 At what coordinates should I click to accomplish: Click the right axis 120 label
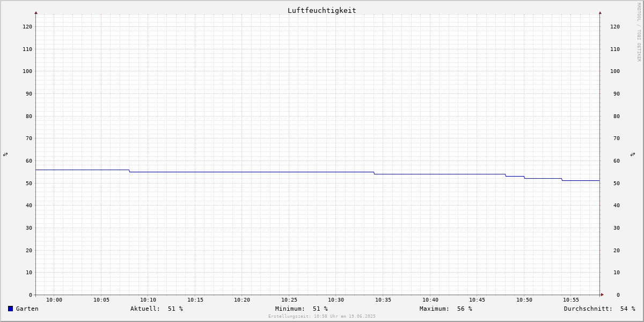point(615,26)
